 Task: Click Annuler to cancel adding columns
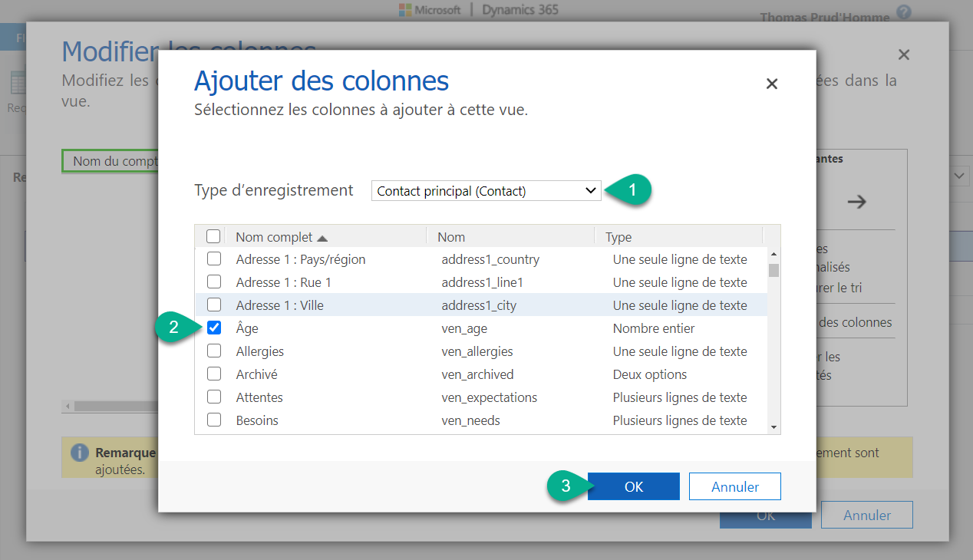pyautogui.click(x=734, y=486)
